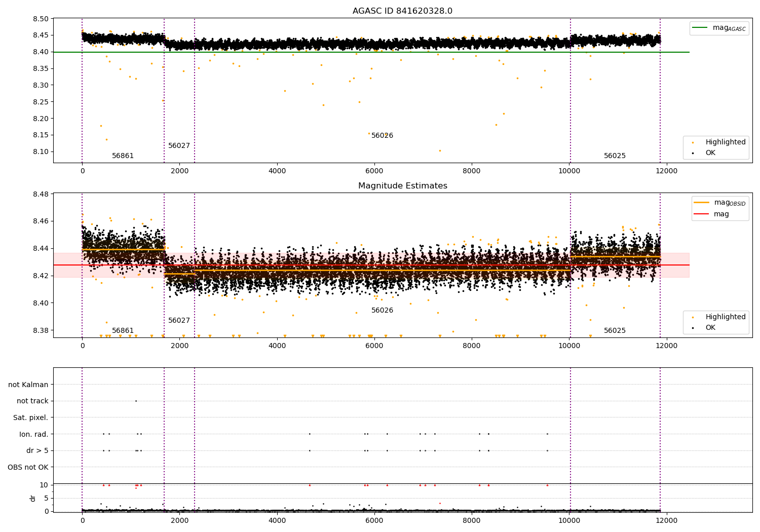760x532 pixels.
Task: Click the green mag AGASC legend line sample
Action: (701, 27)
